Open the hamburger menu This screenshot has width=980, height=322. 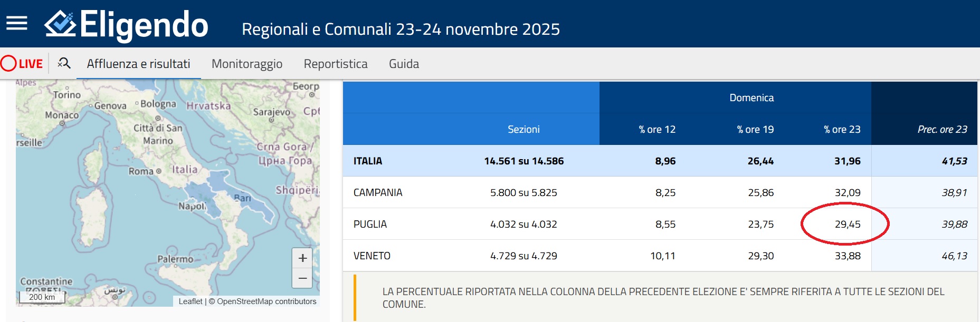tap(17, 23)
